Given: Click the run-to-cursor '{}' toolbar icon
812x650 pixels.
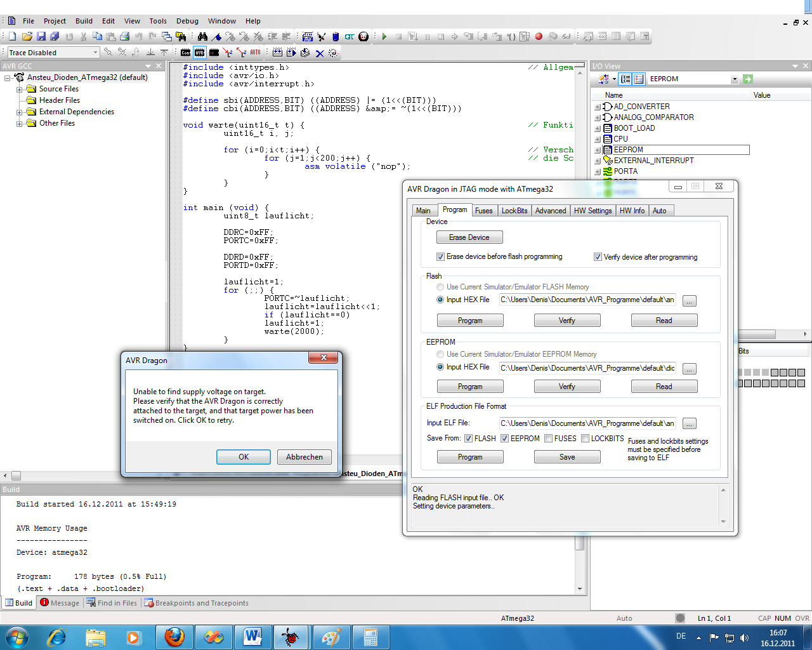Looking at the screenshot, I should [x=511, y=36].
